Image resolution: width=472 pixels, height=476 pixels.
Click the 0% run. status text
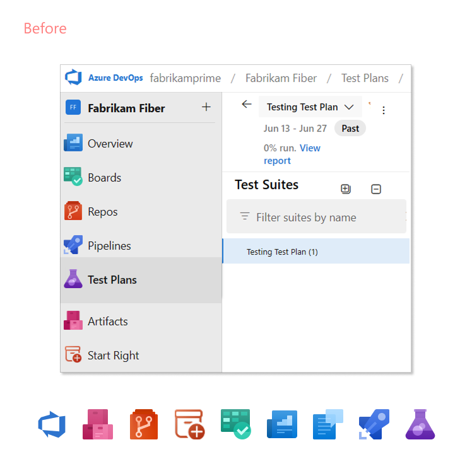pyautogui.click(x=280, y=148)
